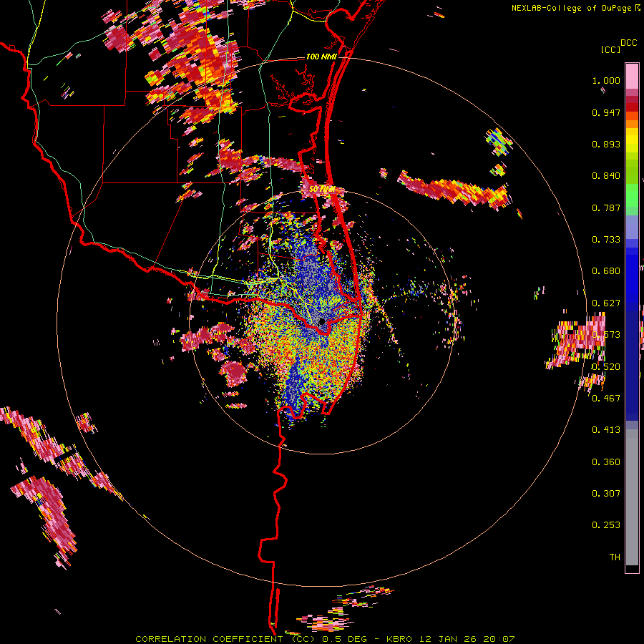Click the DCC product label
The width and height of the screenshot is (644, 644).
[628, 43]
